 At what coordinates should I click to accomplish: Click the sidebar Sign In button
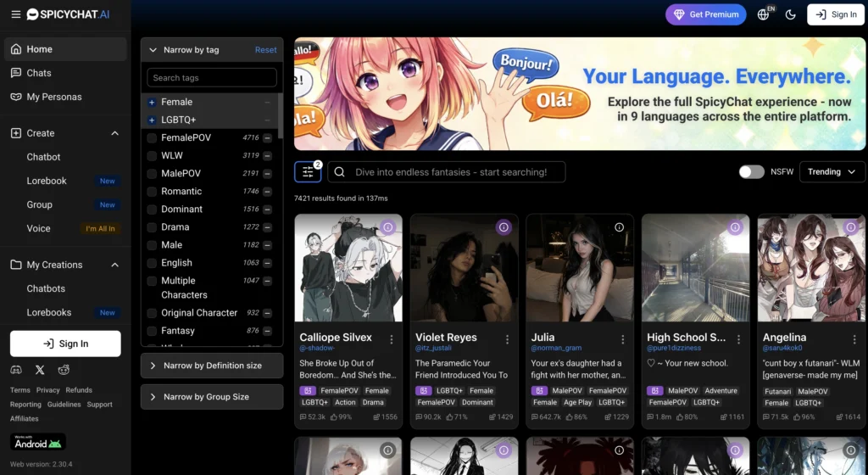pyautogui.click(x=65, y=344)
